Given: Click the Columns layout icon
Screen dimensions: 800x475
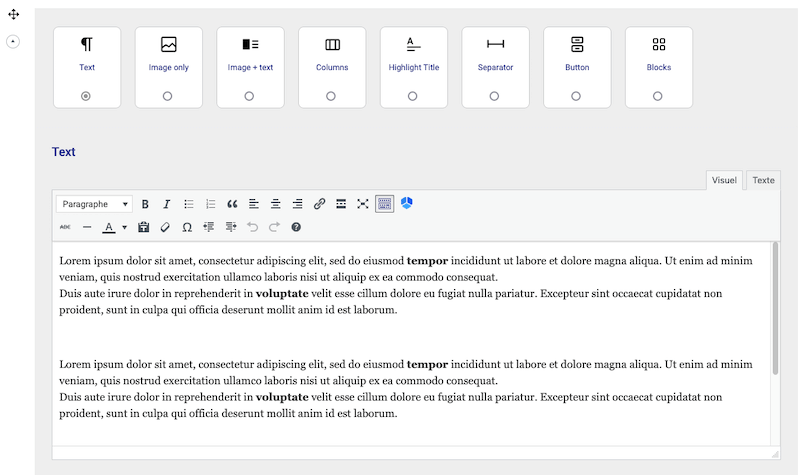Looking at the screenshot, I should (332, 44).
